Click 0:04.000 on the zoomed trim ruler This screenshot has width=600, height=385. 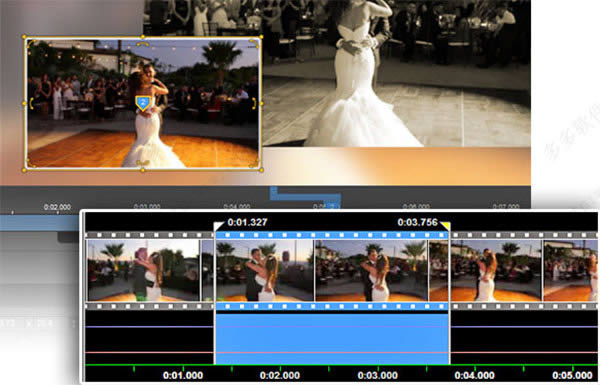pyautogui.click(x=474, y=375)
